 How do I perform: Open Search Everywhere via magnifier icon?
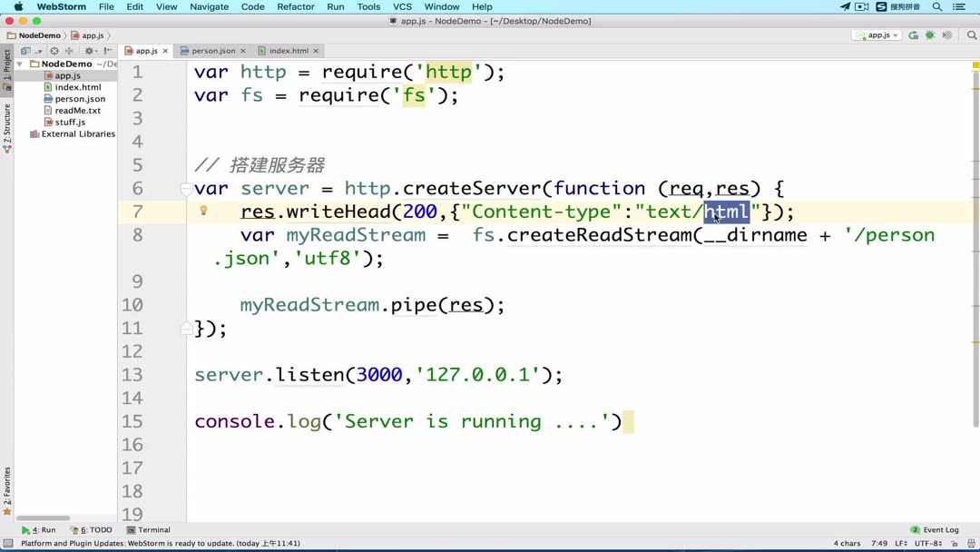click(972, 35)
